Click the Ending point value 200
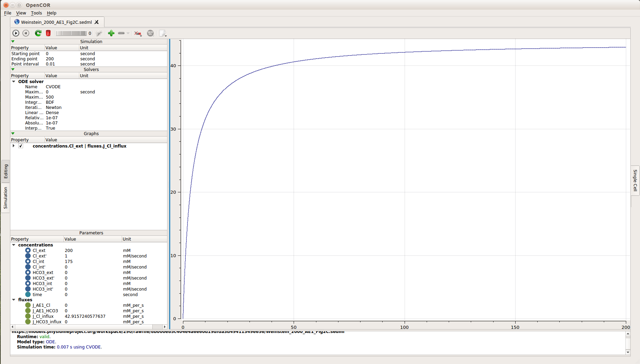640x364 pixels. coord(50,59)
